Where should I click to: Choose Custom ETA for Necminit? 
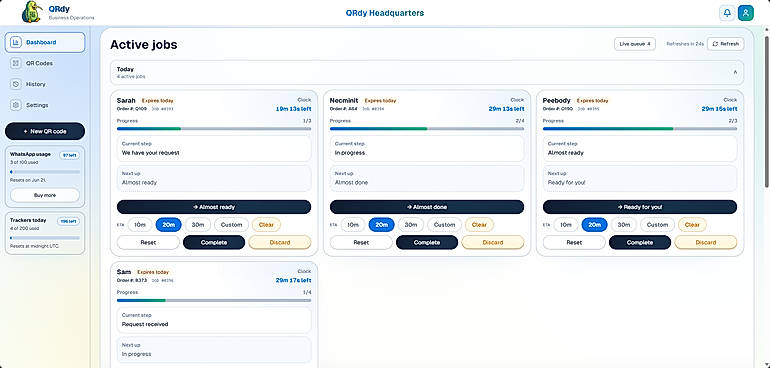coord(444,225)
